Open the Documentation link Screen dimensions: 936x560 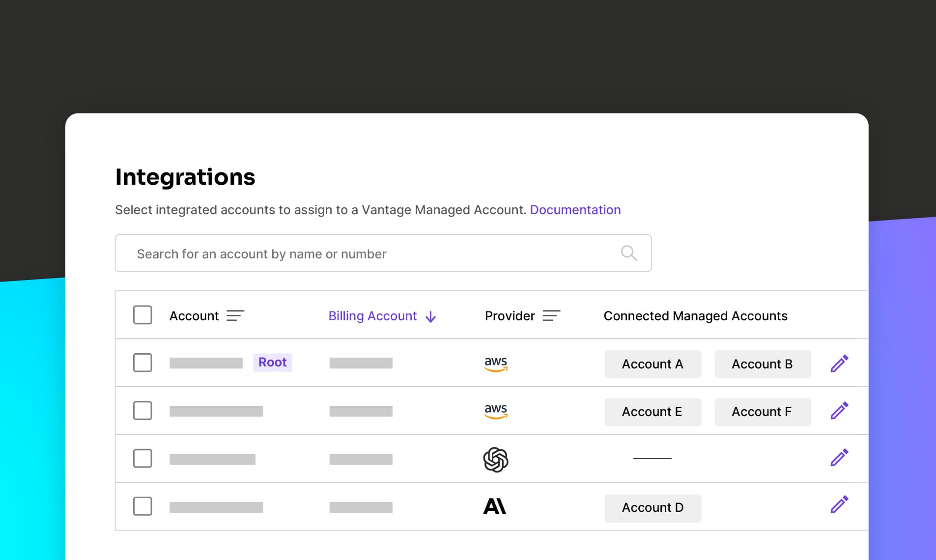575,210
